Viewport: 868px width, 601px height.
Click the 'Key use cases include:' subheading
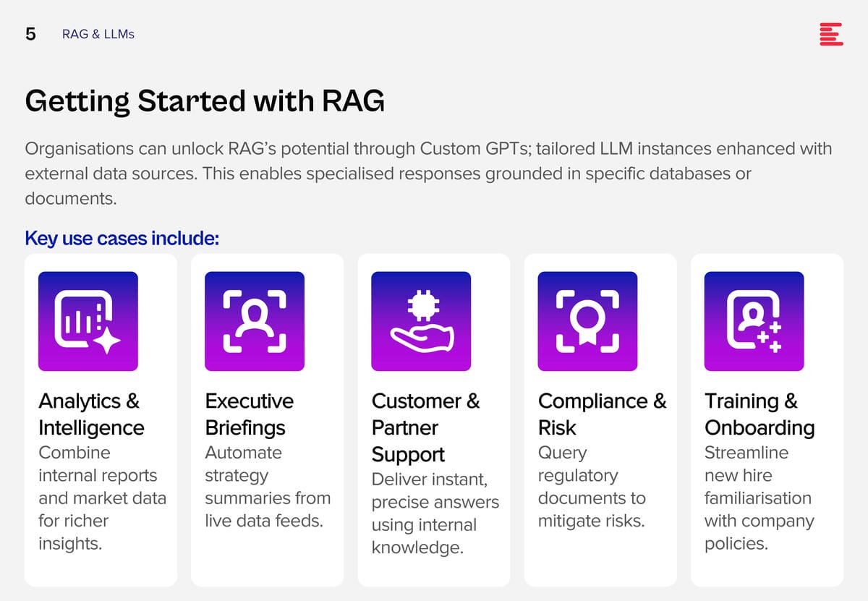pyautogui.click(x=122, y=238)
